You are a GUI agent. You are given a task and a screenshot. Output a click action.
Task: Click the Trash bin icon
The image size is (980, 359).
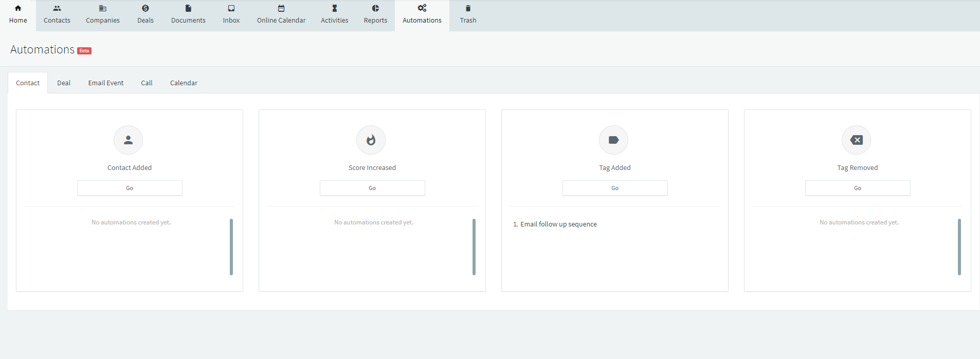pyautogui.click(x=468, y=8)
